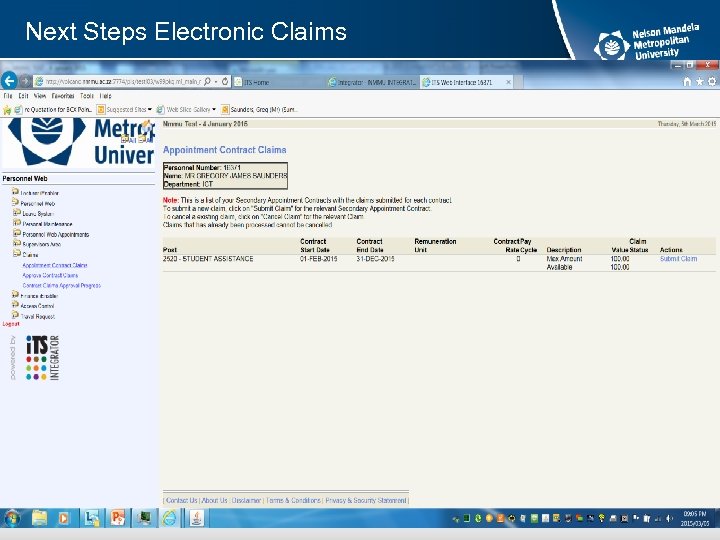Launch Windows Media Player from taskbar

click(63, 518)
